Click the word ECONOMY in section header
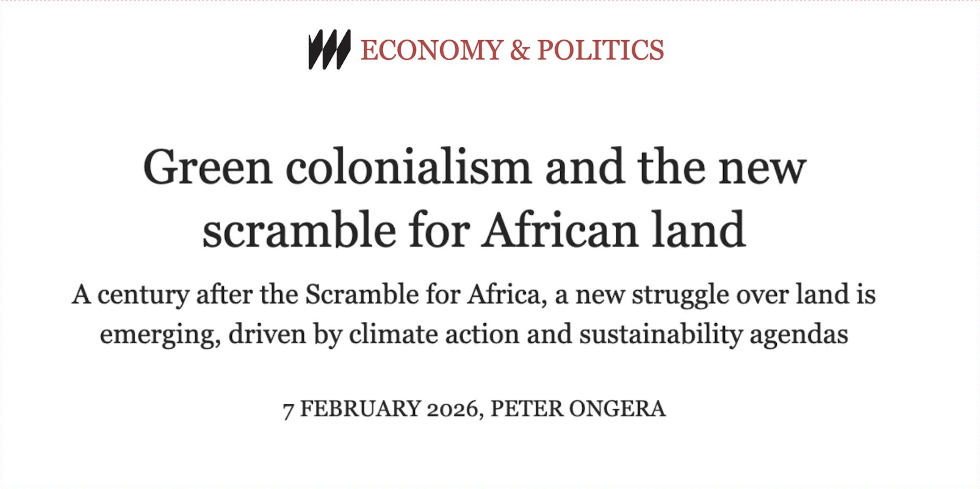The height and width of the screenshot is (489, 980). click(x=432, y=50)
